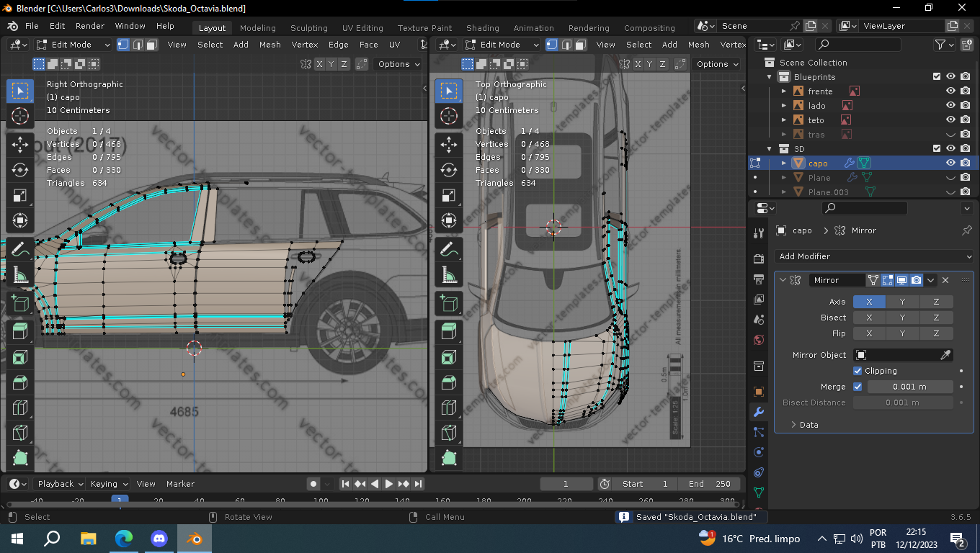Enable Mirror axis Y

click(x=902, y=302)
